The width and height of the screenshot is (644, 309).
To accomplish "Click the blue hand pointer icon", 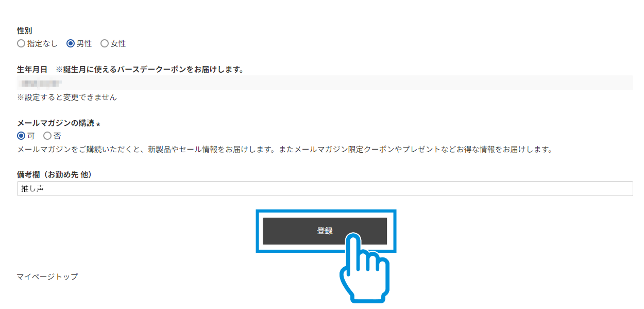I will click(364, 267).
